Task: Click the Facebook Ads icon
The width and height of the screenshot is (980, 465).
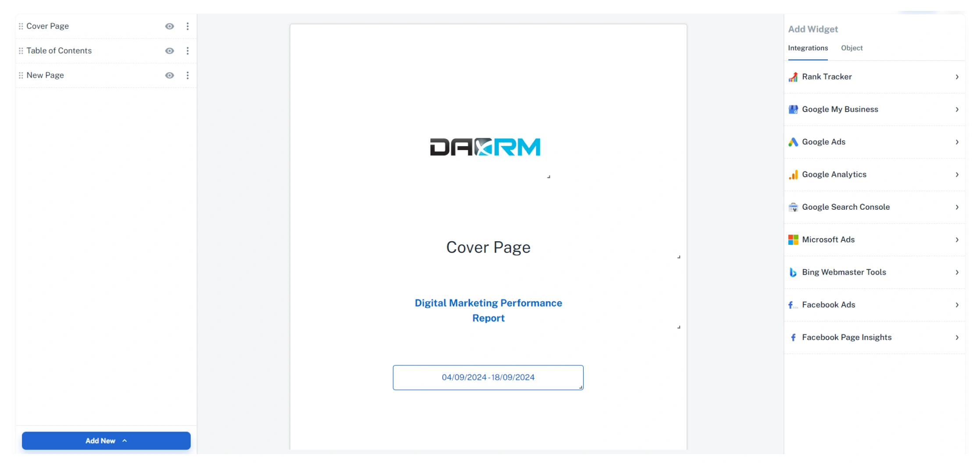Action: pos(793,305)
